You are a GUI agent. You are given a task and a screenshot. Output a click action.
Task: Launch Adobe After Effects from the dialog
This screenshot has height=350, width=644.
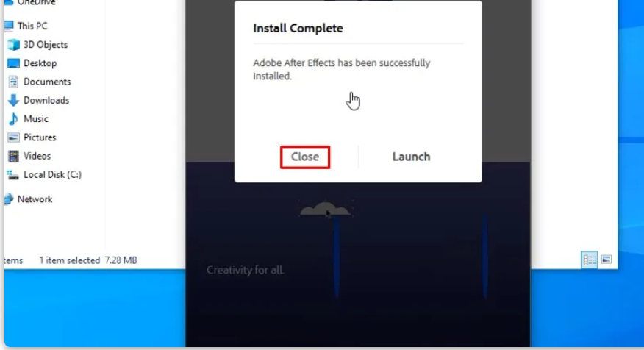tap(411, 157)
